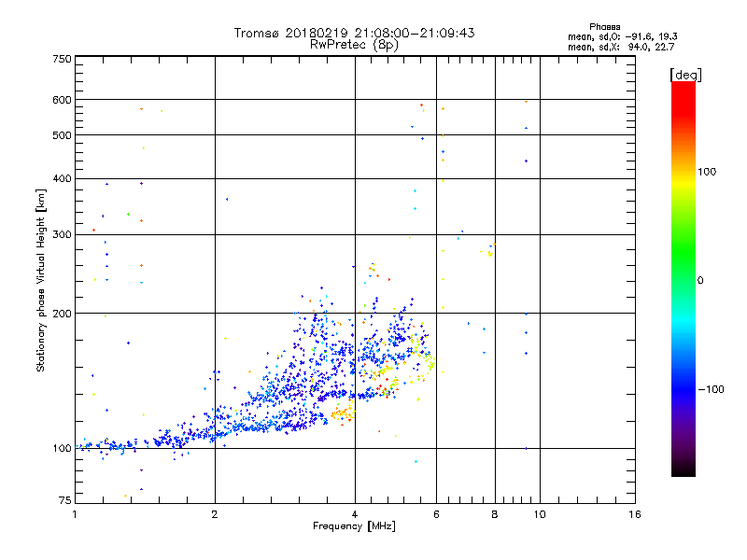This screenshot has width=747, height=560.
Task: Click the Tromsø date and time title
Action: tap(354, 34)
